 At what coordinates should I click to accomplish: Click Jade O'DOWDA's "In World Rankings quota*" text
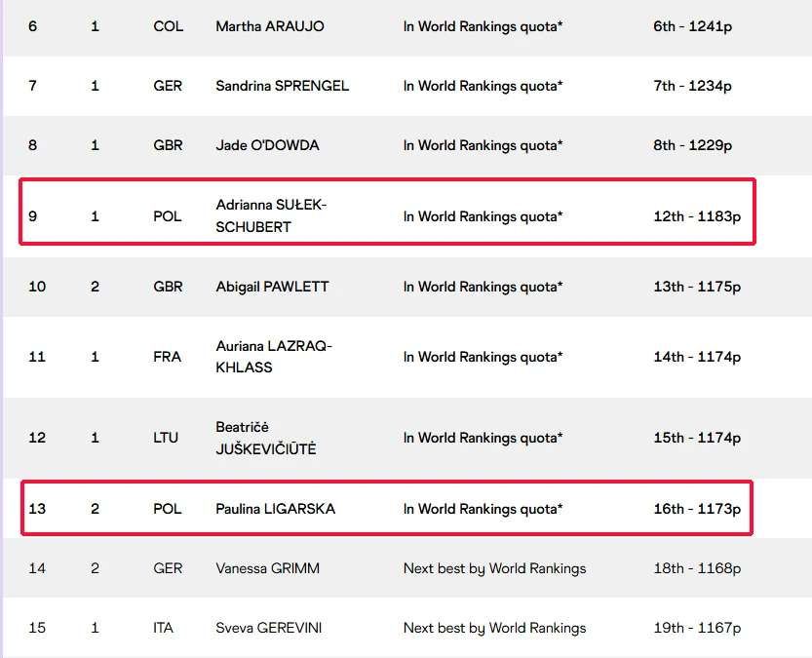(x=483, y=145)
